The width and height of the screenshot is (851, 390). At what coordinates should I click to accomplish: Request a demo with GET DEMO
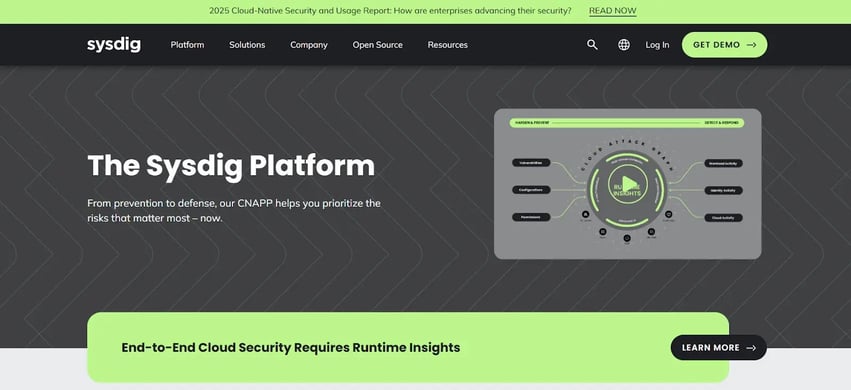pyautogui.click(x=725, y=45)
